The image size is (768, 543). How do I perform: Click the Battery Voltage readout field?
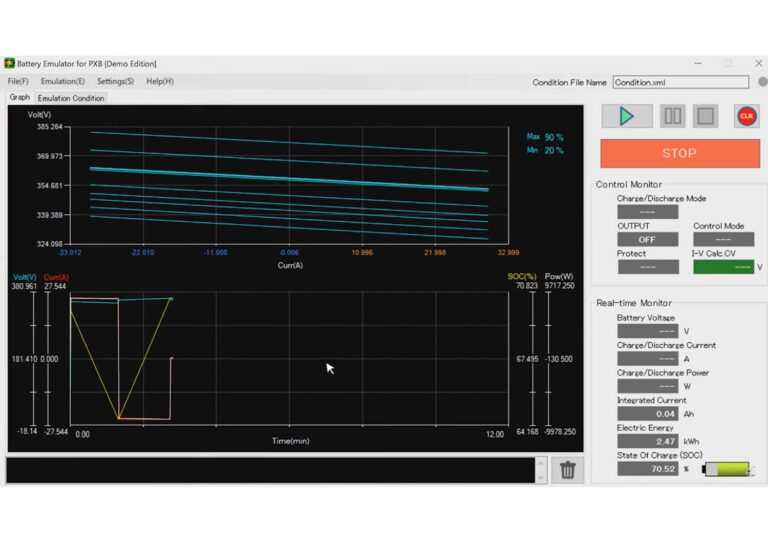click(x=648, y=331)
